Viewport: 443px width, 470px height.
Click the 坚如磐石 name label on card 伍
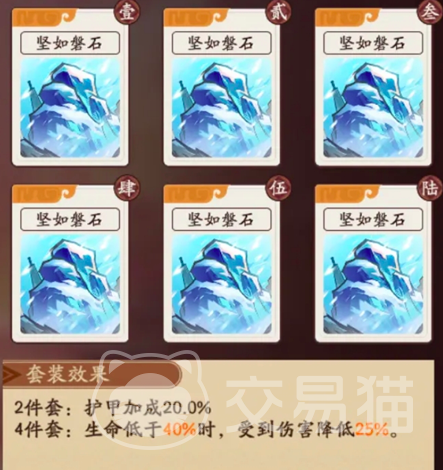point(222,219)
